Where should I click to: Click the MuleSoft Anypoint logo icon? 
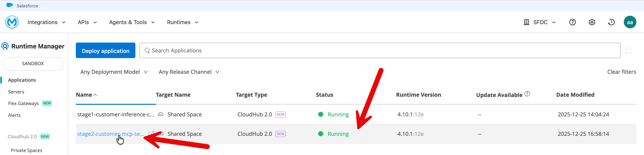coord(12,22)
